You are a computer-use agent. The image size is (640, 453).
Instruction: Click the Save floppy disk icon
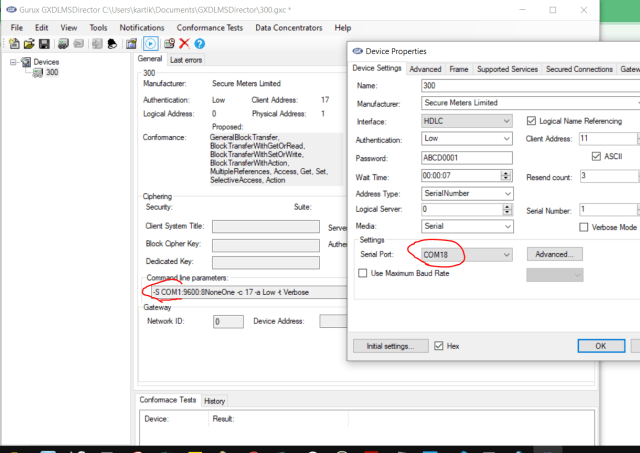(44, 44)
